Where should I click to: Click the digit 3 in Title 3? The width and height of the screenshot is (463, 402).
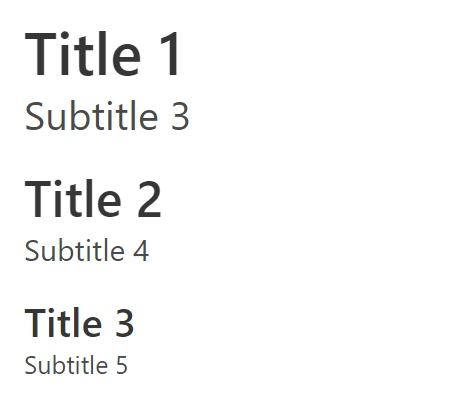coord(124,323)
